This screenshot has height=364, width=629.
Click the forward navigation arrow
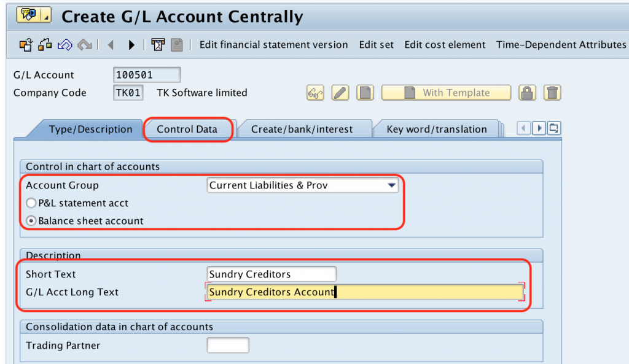130,44
